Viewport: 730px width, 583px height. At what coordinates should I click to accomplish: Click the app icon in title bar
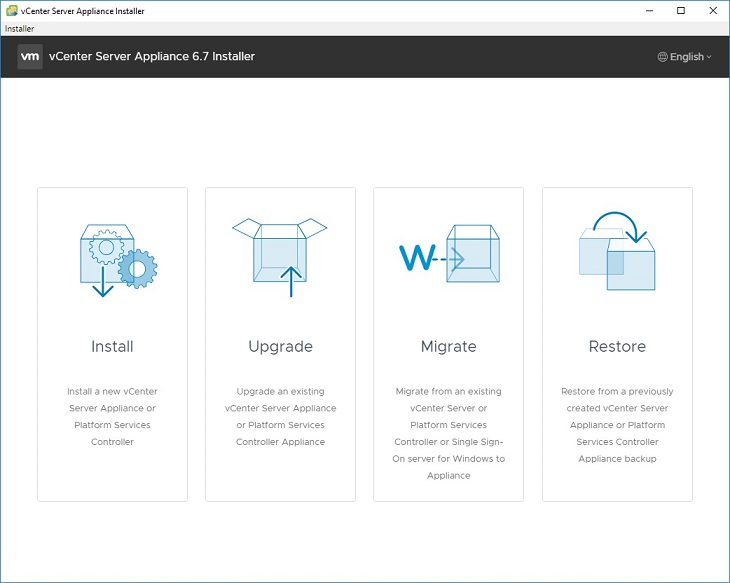coord(12,11)
